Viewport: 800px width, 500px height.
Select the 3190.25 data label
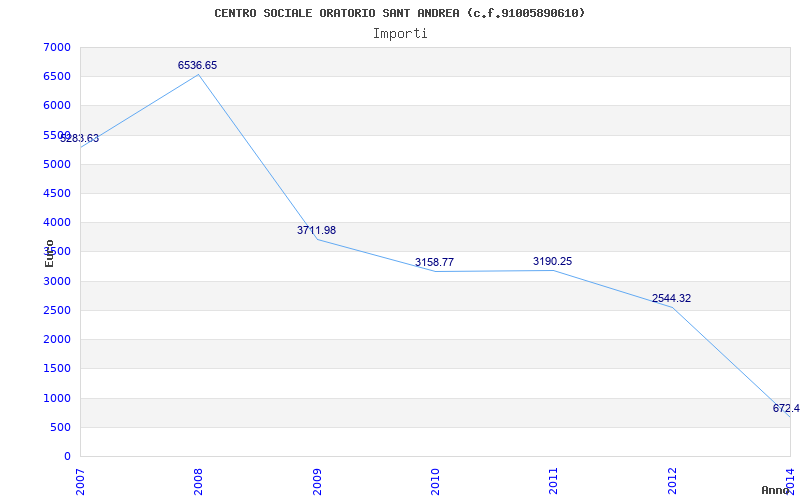553,261
